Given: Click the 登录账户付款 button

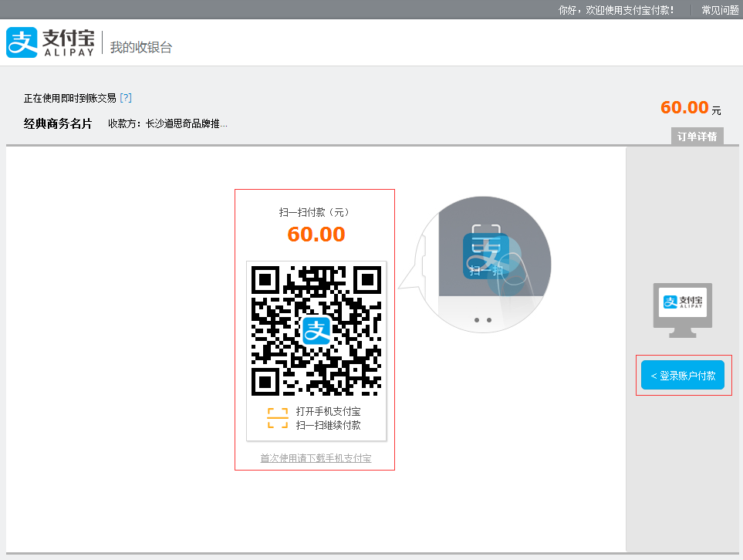Looking at the screenshot, I should (x=683, y=376).
